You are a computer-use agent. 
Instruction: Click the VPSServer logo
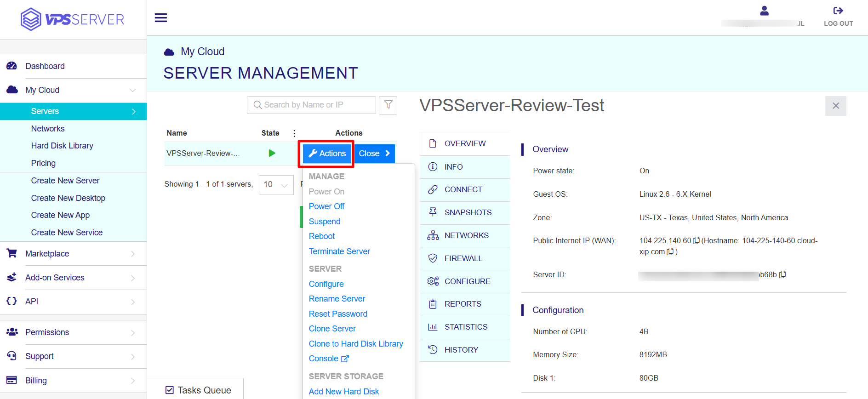point(73,19)
